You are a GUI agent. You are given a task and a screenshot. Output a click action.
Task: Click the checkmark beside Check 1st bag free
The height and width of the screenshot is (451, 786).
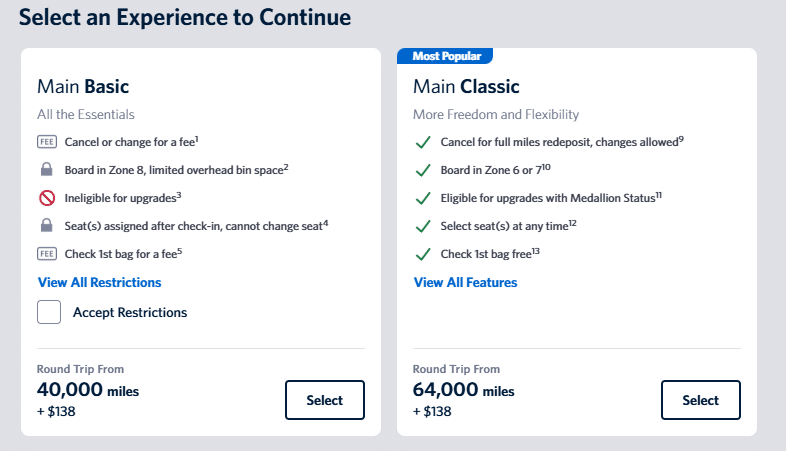423,254
